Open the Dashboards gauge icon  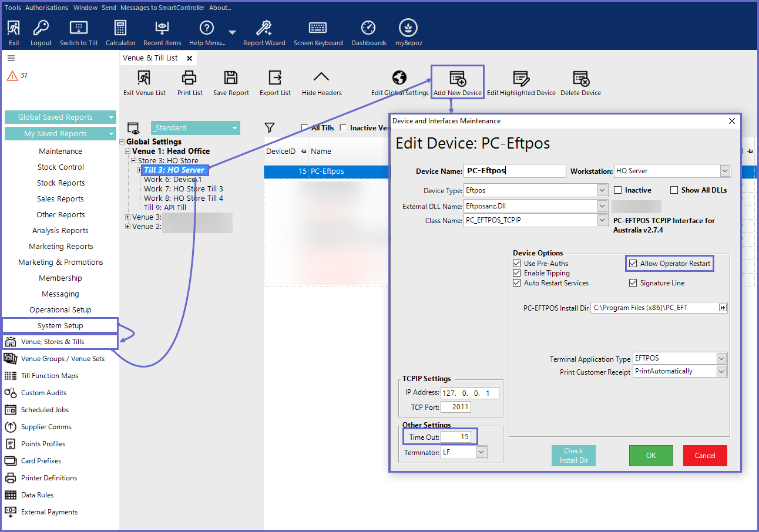click(368, 28)
